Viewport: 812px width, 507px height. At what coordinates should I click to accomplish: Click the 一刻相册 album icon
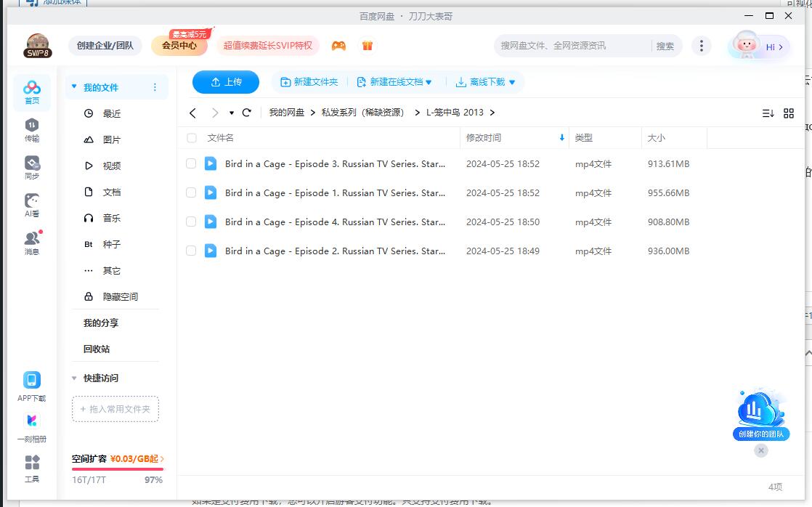click(x=31, y=421)
